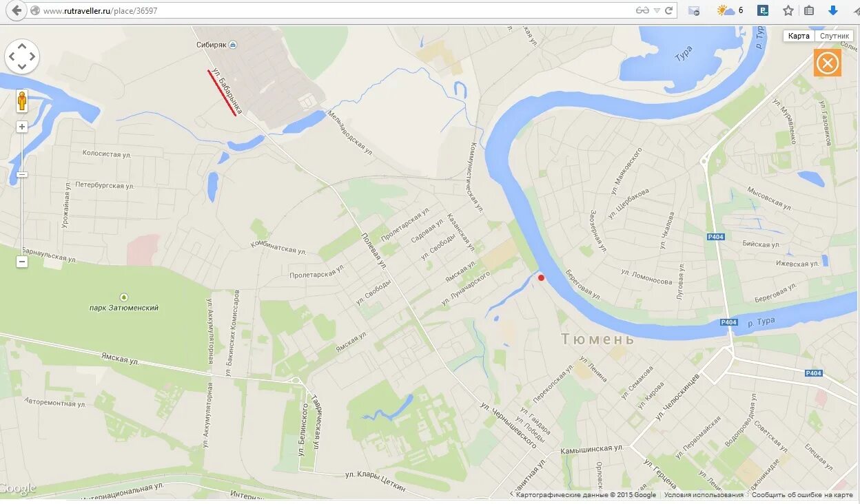Screen dimensions: 860x504
Task: Pan the map up with arrow control
Action: pyautogui.click(x=22, y=45)
